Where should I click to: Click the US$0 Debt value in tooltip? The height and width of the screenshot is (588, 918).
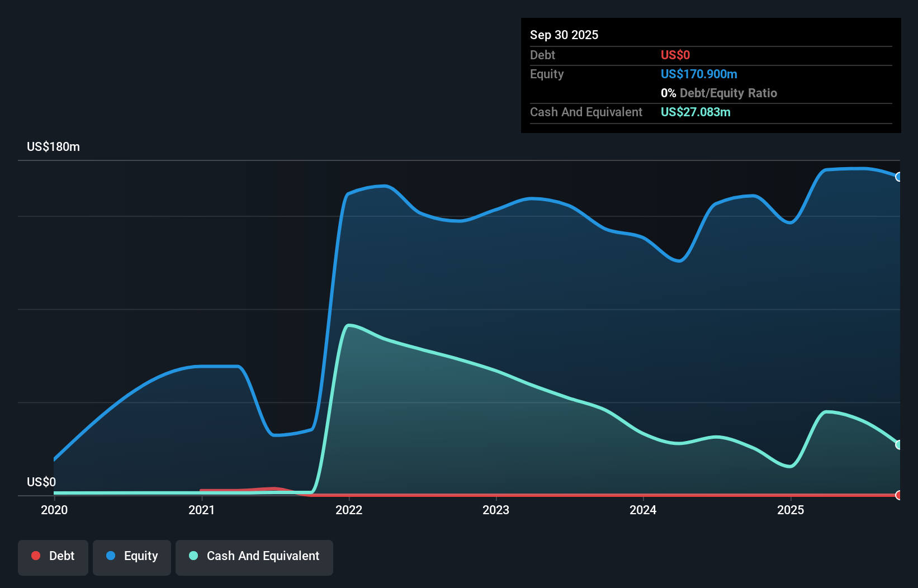pyautogui.click(x=675, y=55)
